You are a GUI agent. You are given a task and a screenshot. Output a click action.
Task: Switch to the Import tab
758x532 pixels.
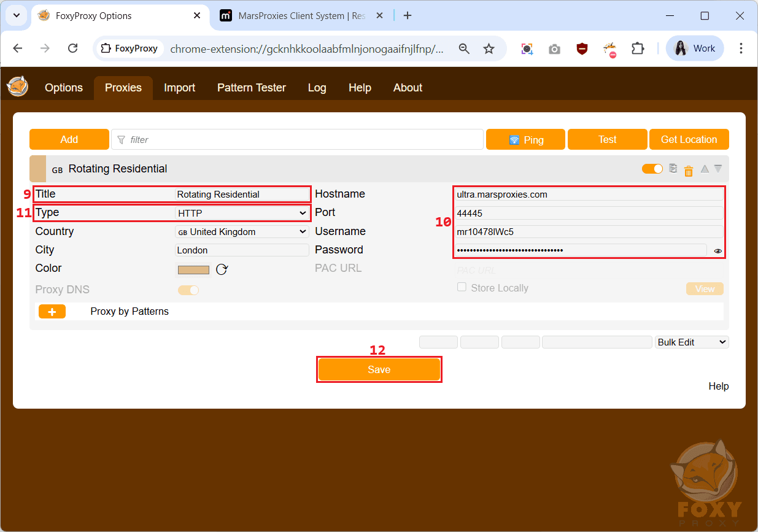[x=179, y=88]
